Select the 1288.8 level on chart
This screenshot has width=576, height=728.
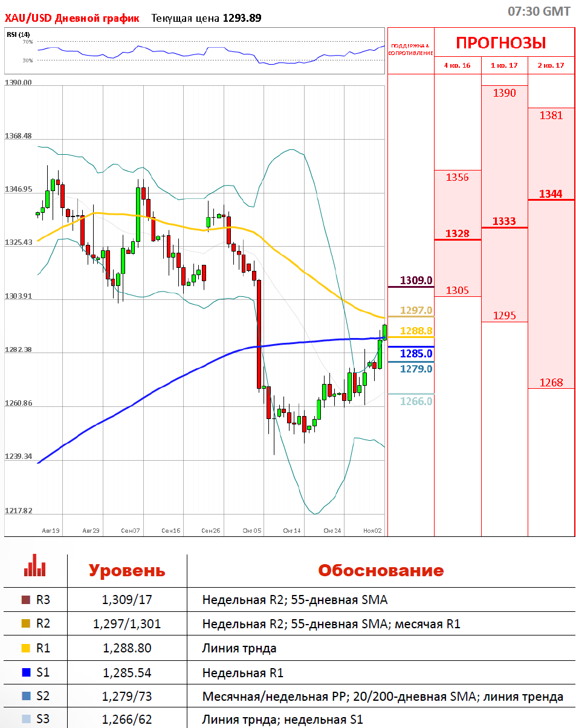pos(416,331)
